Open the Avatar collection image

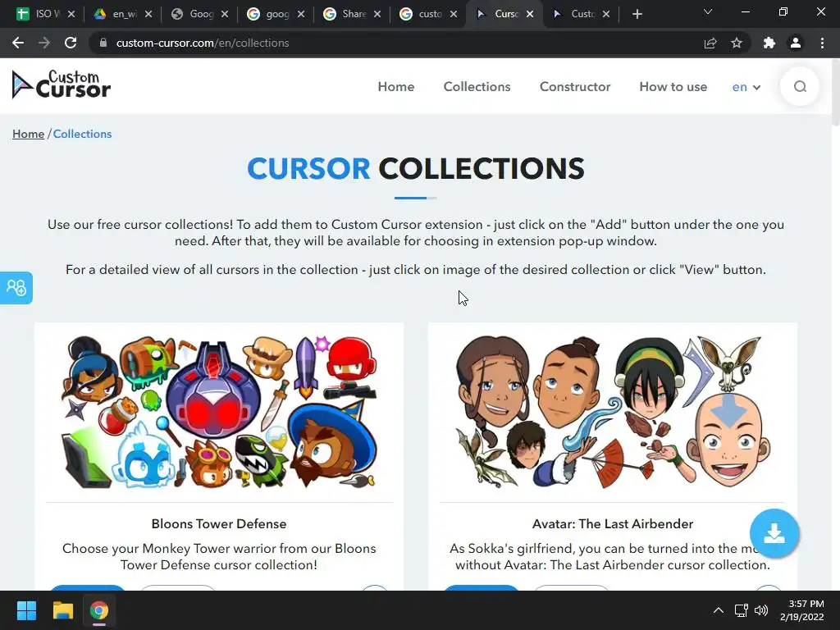click(612, 412)
